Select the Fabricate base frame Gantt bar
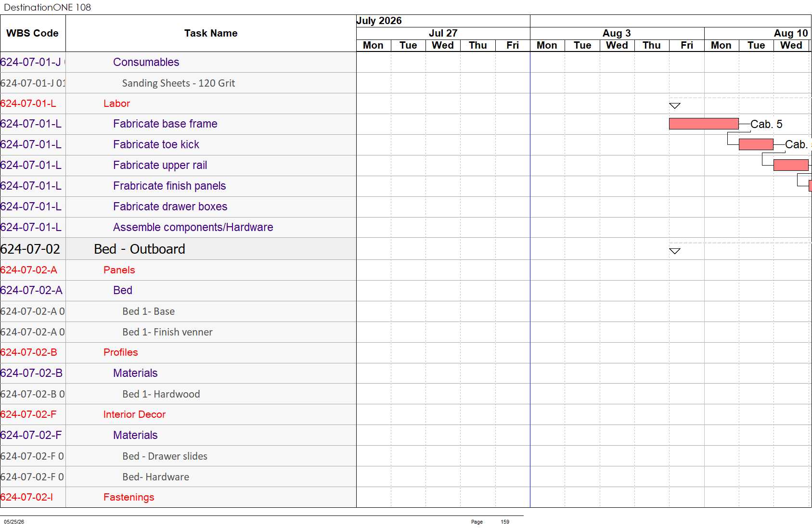 tap(704, 124)
